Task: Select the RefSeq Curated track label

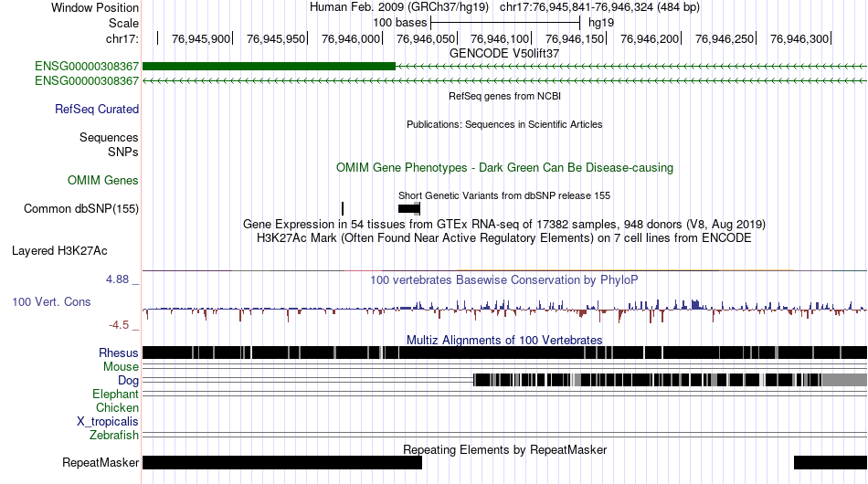Action: tap(97, 109)
